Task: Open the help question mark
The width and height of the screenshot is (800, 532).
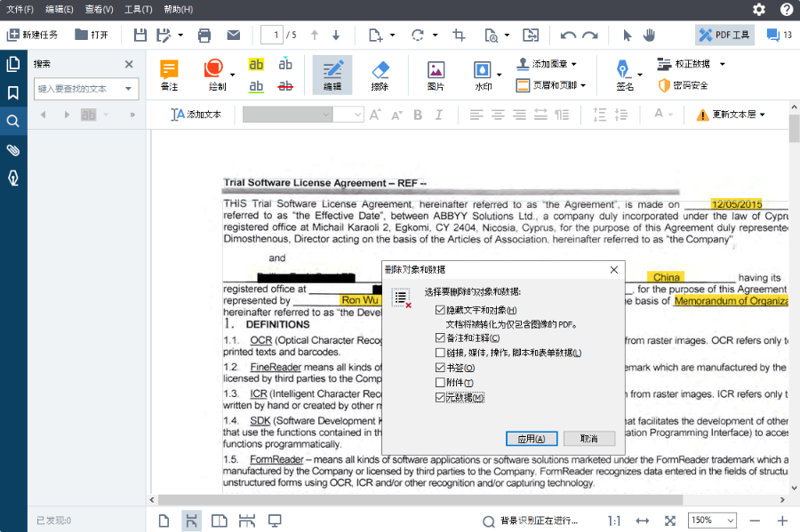Action: point(787,9)
